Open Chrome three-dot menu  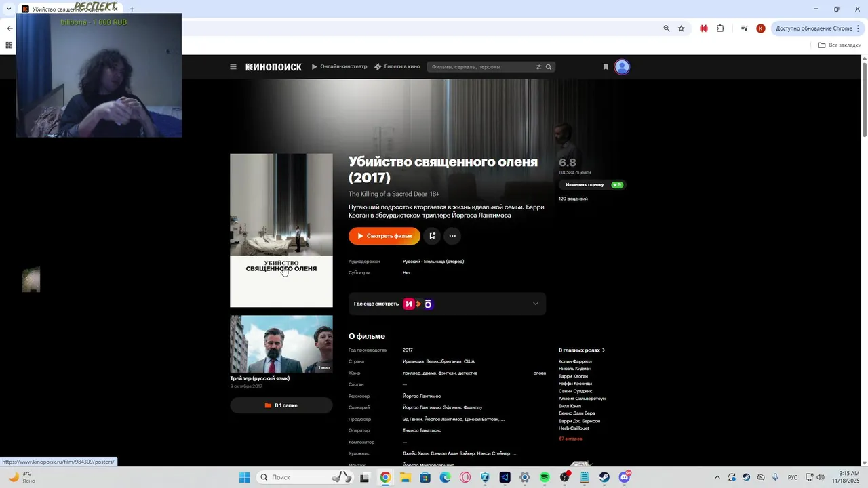click(x=859, y=28)
